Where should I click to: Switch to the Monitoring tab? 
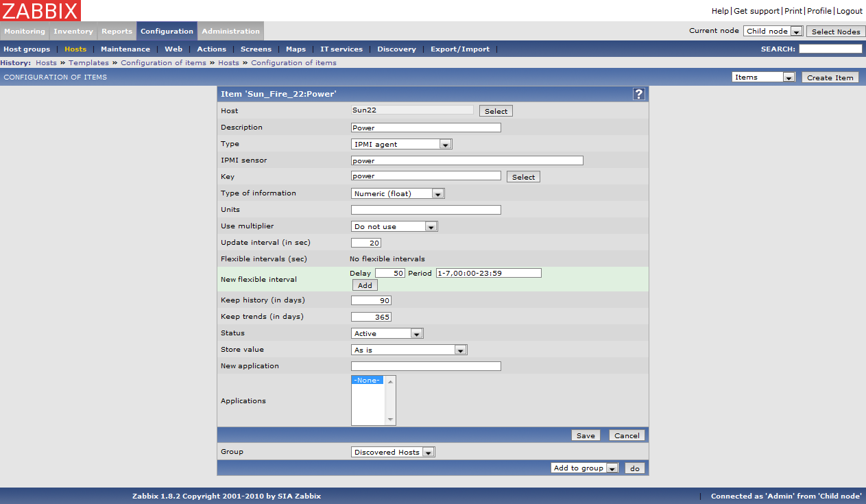click(x=25, y=31)
